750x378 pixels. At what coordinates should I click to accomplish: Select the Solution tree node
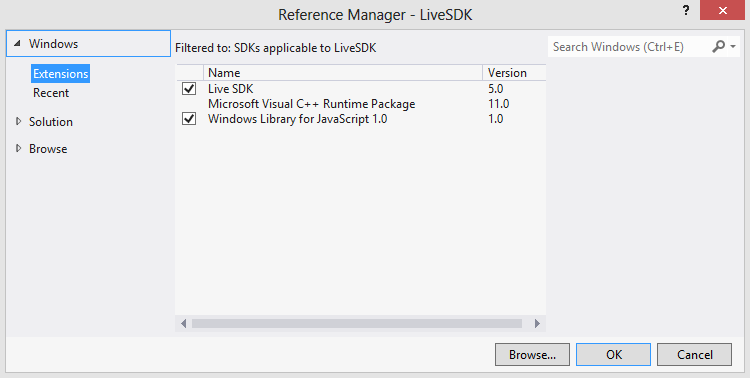(x=51, y=122)
